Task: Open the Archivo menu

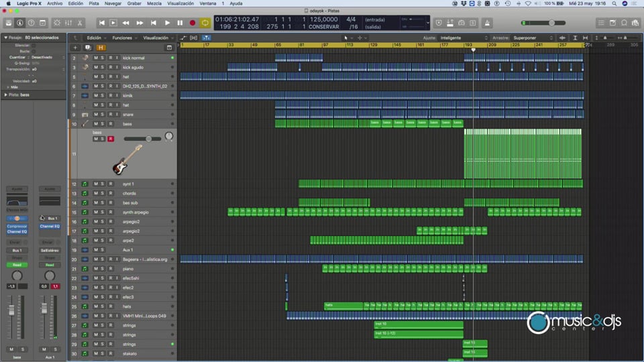Action: pos(54,3)
